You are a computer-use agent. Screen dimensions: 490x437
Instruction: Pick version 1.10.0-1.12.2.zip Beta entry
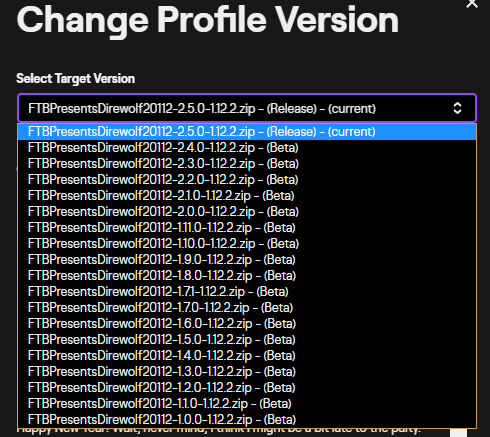[247, 244]
